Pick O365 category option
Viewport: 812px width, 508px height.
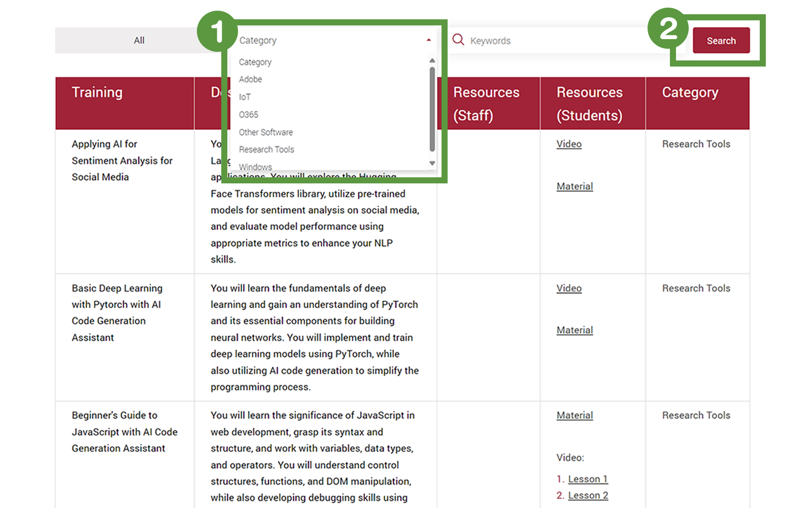point(249,115)
